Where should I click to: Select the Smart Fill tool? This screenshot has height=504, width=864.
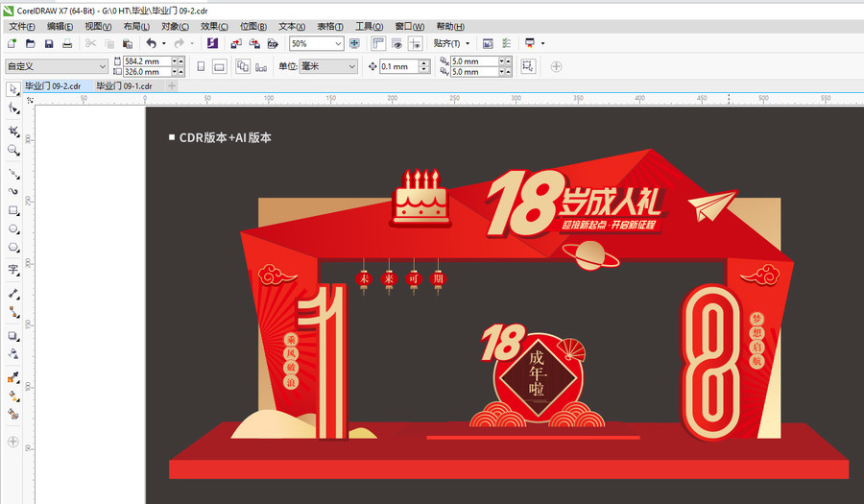pos(13,414)
